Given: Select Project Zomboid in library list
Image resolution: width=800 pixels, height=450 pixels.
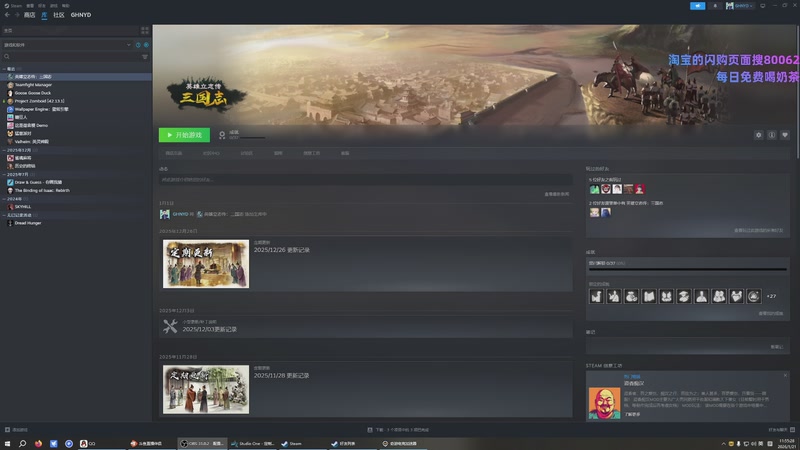Looking at the screenshot, I should 39,101.
